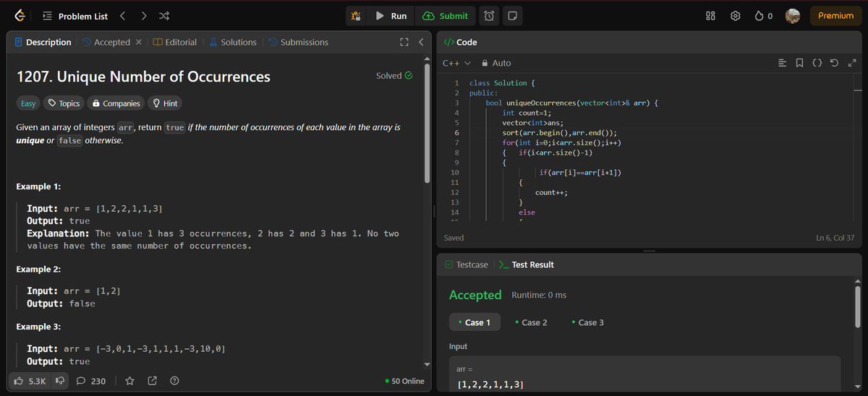Pick a random problem with shuffle icon
Image resolution: width=868 pixels, height=396 pixels.
point(164,16)
